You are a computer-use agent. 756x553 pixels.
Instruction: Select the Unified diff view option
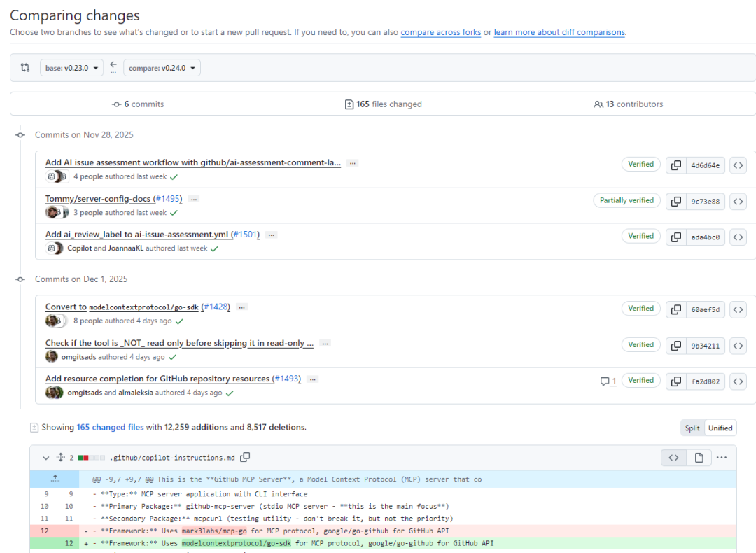click(x=720, y=427)
